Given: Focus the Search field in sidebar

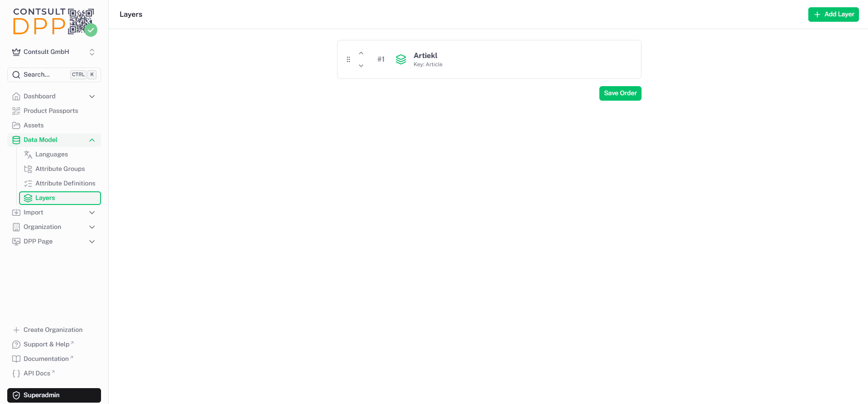Looking at the screenshot, I should pos(54,75).
